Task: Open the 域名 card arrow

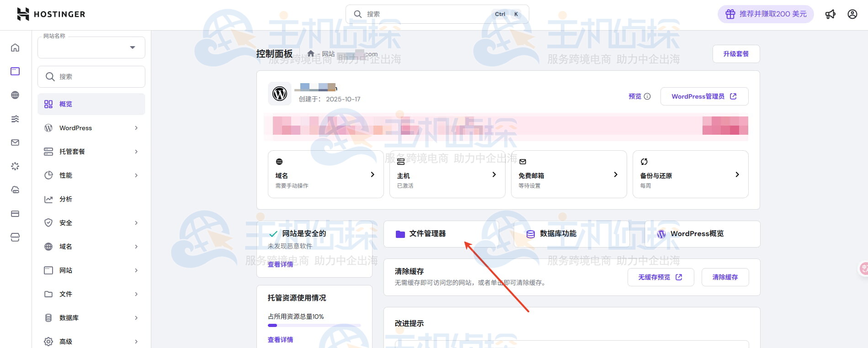Action: 373,174
